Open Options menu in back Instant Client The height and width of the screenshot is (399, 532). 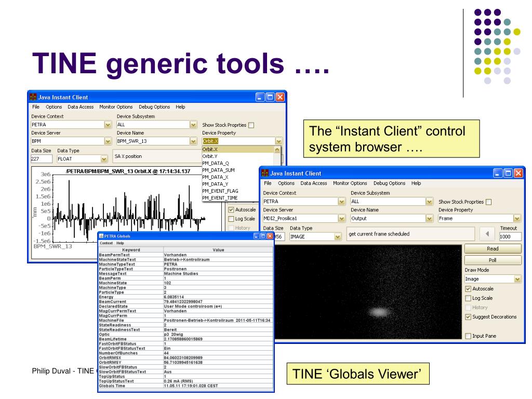54,107
